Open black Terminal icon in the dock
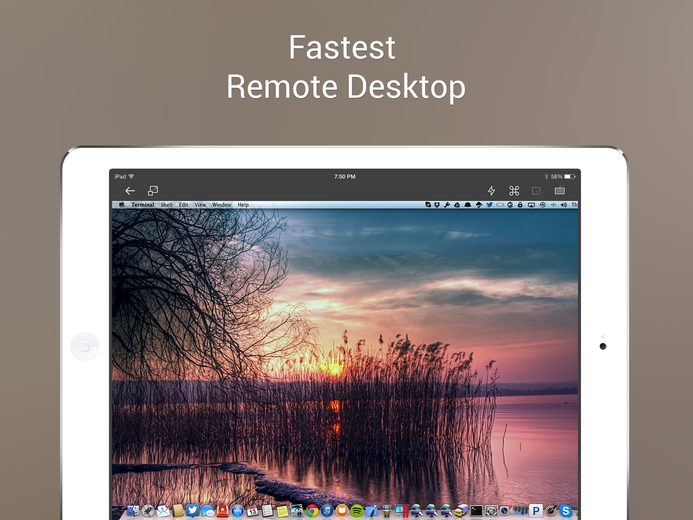693x520 pixels. click(476, 511)
